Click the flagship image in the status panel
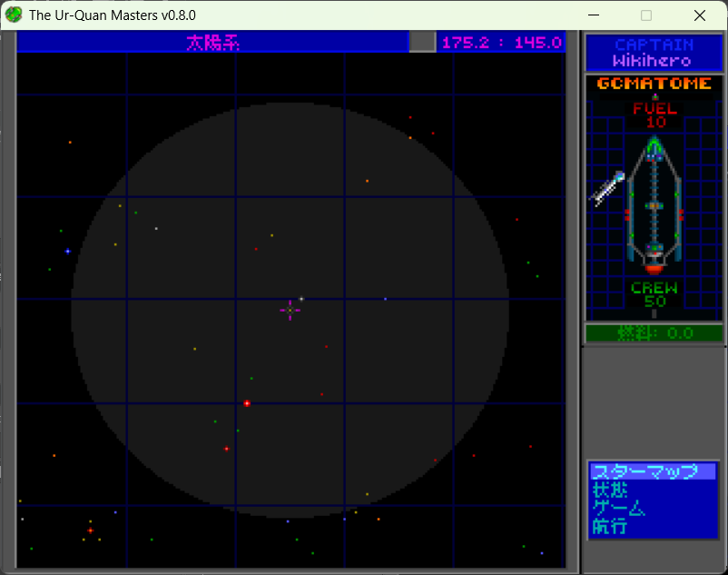This screenshot has width=728, height=575. click(654, 204)
